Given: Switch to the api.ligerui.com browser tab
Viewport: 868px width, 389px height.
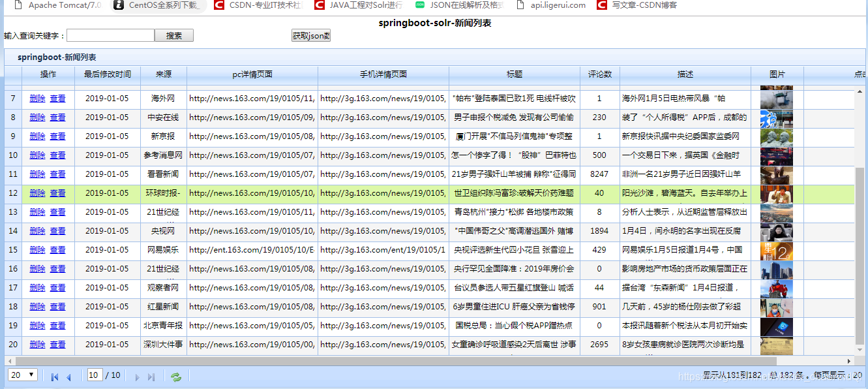Looking at the screenshot, I should 552,5.
